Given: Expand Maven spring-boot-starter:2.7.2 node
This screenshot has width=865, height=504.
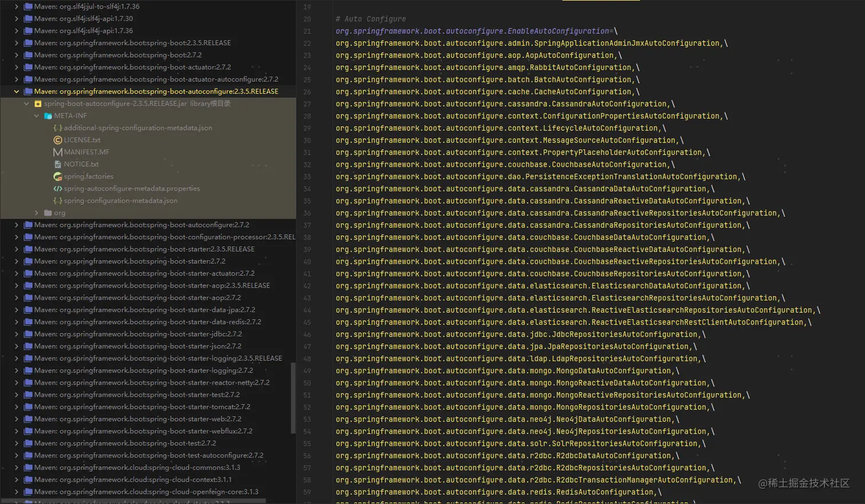Looking at the screenshot, I should tap(17, 261).
